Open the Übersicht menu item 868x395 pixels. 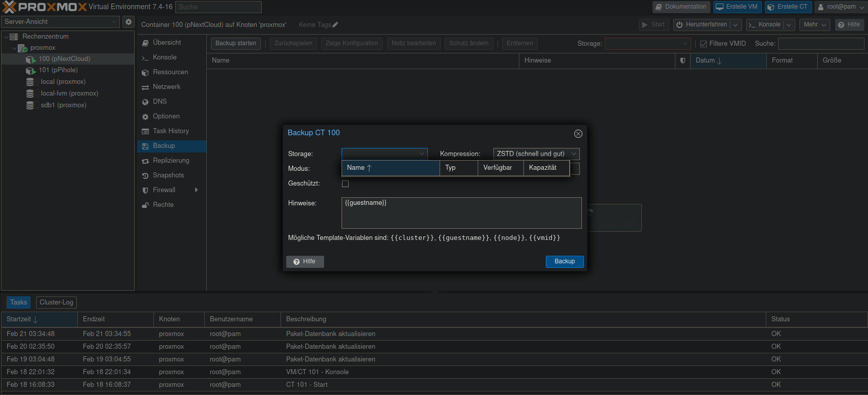tap(172, 43)
